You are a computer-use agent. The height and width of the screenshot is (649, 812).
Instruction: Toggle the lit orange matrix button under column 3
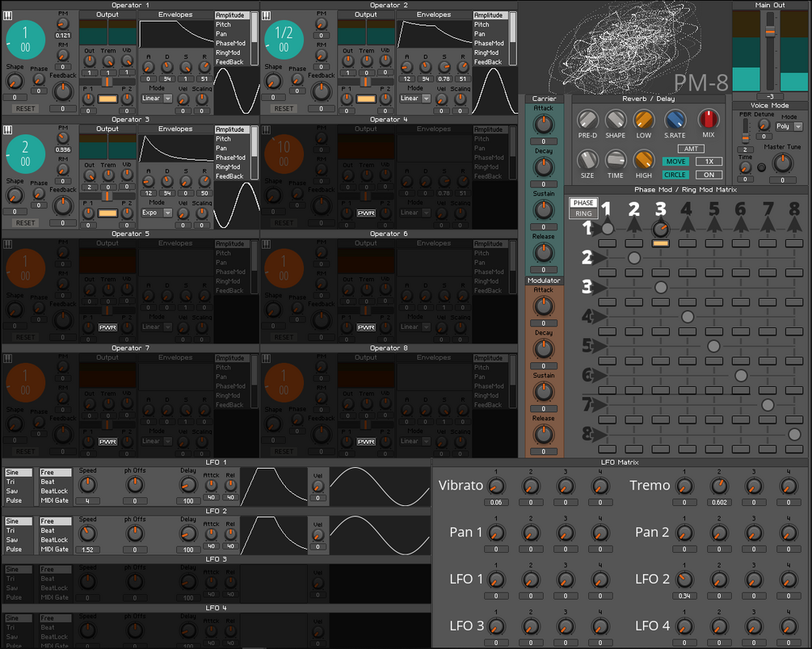click(x=660, y=243)
